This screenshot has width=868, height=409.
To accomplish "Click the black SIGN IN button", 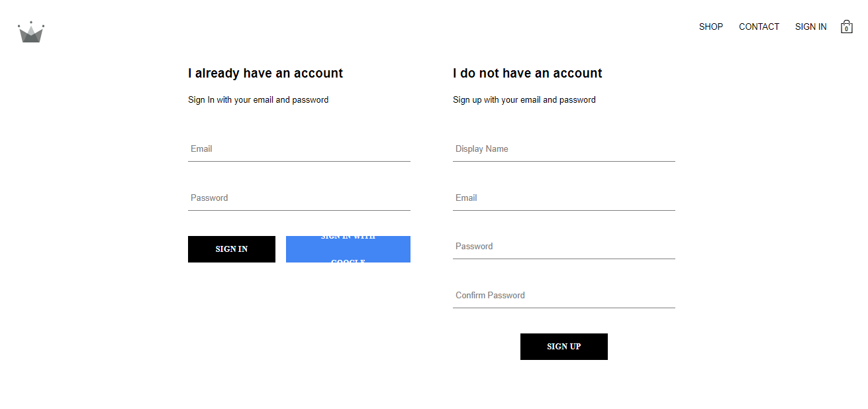I will [x=232, y=249].
